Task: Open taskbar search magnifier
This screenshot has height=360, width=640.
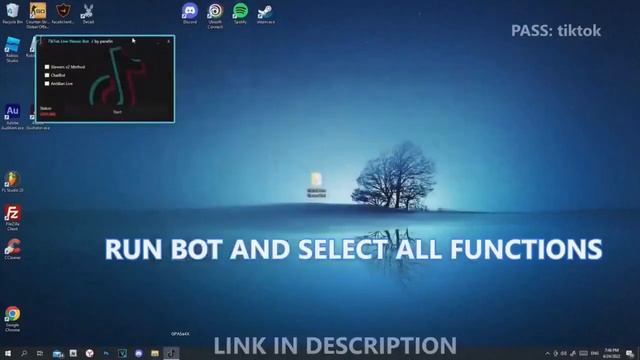Action: 24,353
